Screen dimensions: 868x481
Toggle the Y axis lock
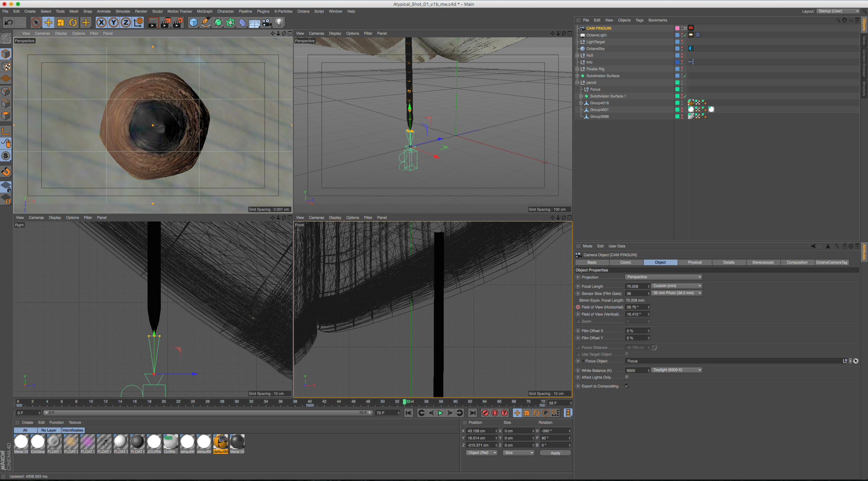(x=114, y=23)
